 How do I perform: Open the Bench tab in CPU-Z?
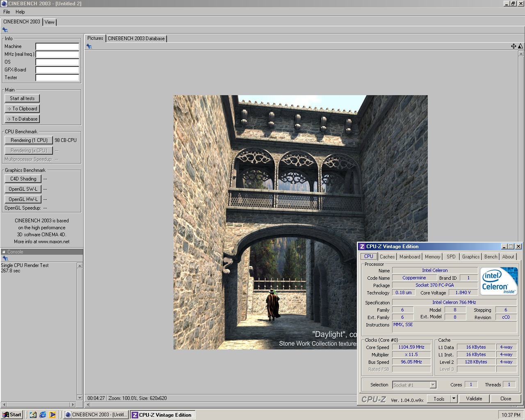[x=491, y=257]
